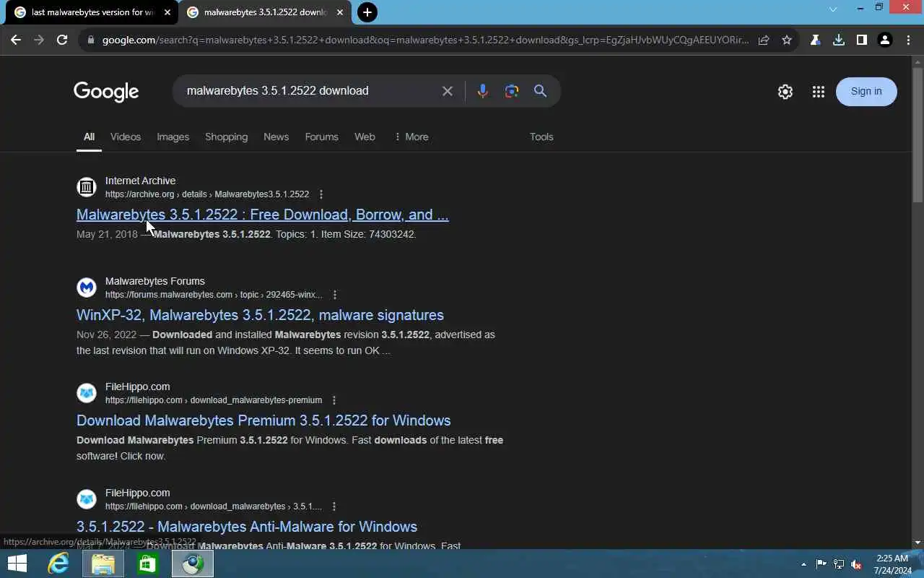Close the 'last malwarebytes version' tab
Image resolution: width=924 pixels, height=578 pixels.
[x=167, y=12]
